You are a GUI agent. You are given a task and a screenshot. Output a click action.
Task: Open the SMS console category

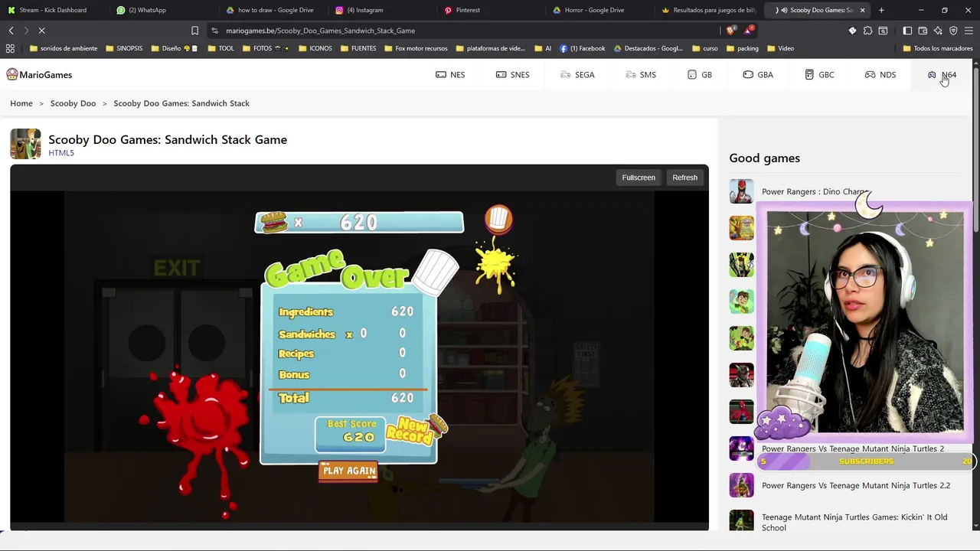(x=641, y=74)
